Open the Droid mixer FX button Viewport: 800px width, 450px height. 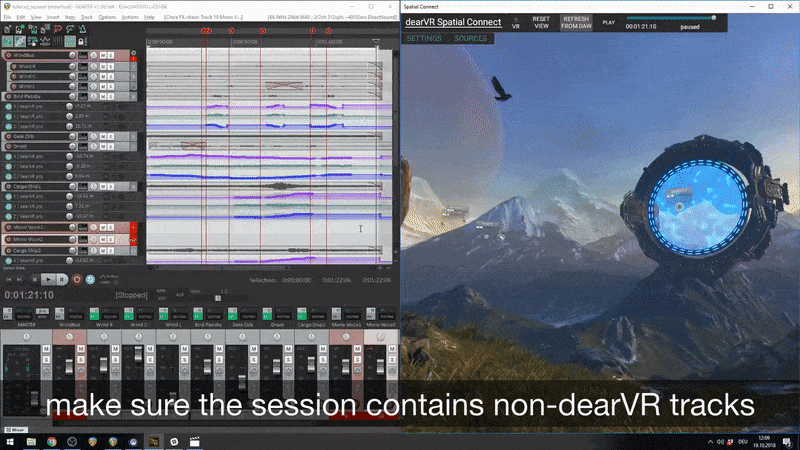[x=267, y=313]
